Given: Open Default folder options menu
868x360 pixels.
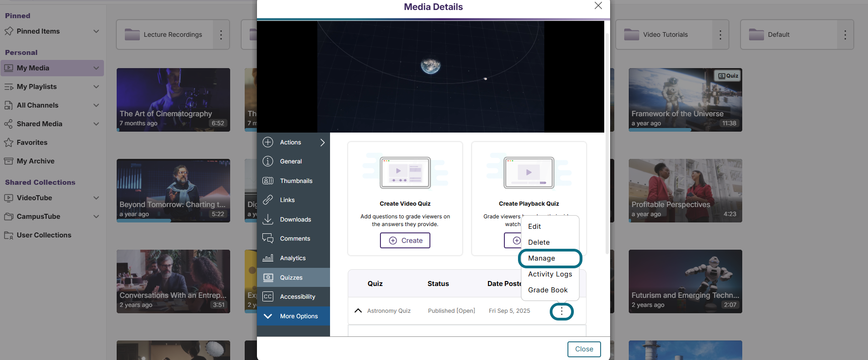Looking at the screenshot, I should (845, 35).
